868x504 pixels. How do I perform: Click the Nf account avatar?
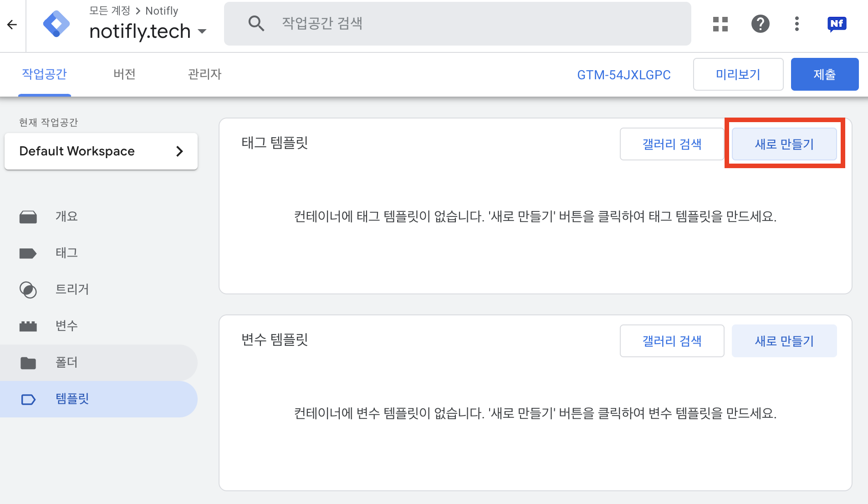[837, 24]
